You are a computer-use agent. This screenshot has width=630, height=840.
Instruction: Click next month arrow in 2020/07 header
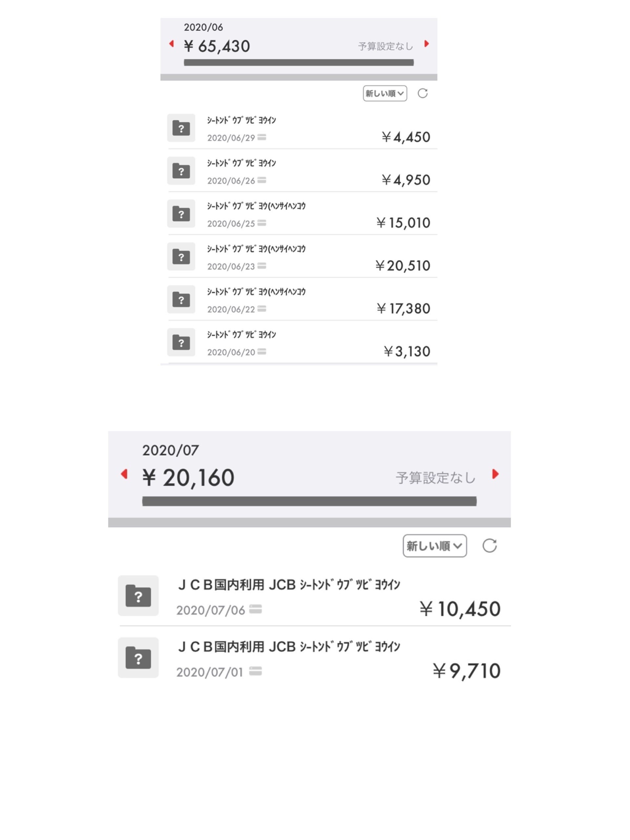(x=495, y=474)
